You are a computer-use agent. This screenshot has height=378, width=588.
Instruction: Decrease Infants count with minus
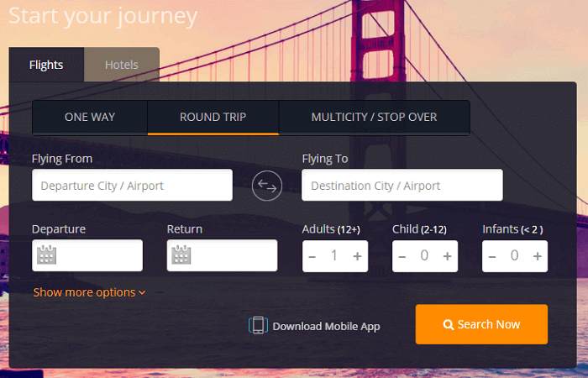tap(492, 256)
